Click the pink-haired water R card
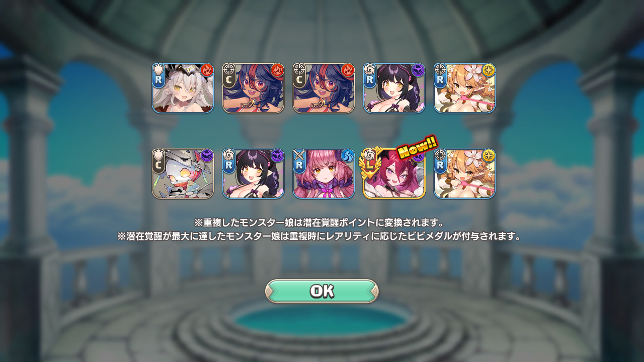This screenshot has height=362, width=644. (x=324, y=173)
